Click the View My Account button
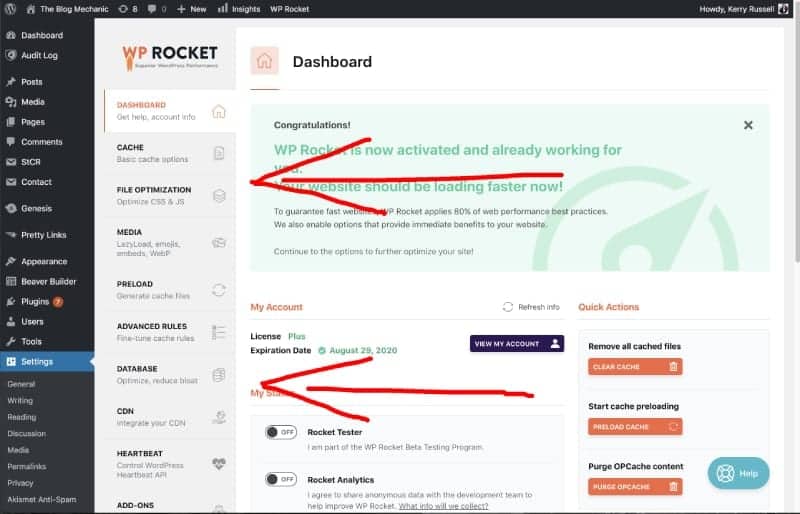Viewport: 800px width, 514px height. (517, 343)
